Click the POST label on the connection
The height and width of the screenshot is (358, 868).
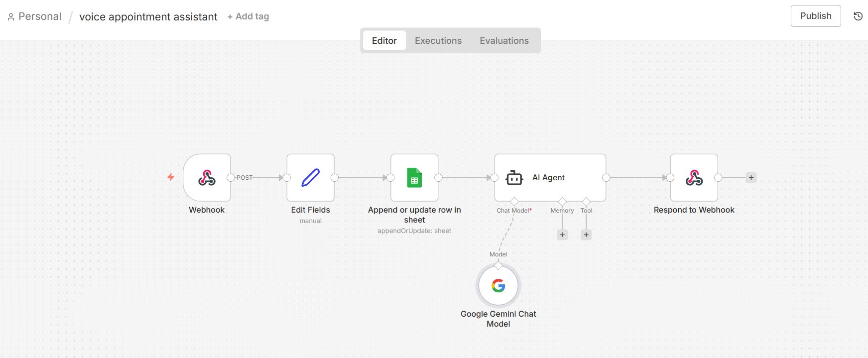click(245, 178)
